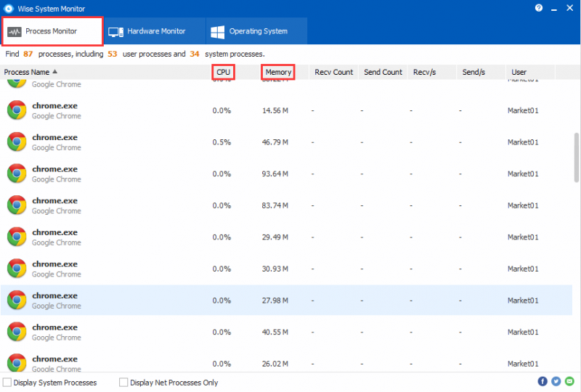Click Chrome icon of 27.98 M process
Image resolution: width=581 pixels, height=392 pixels.
[x=17, y=300]
